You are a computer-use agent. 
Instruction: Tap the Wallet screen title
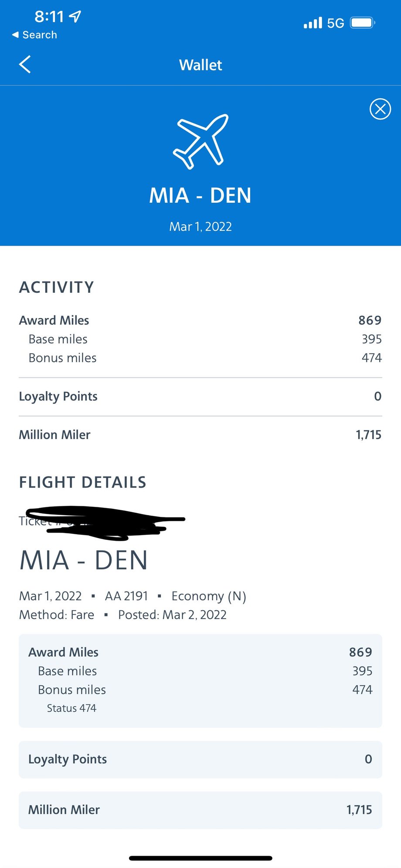pyautogui.click(x=200, y=65)
